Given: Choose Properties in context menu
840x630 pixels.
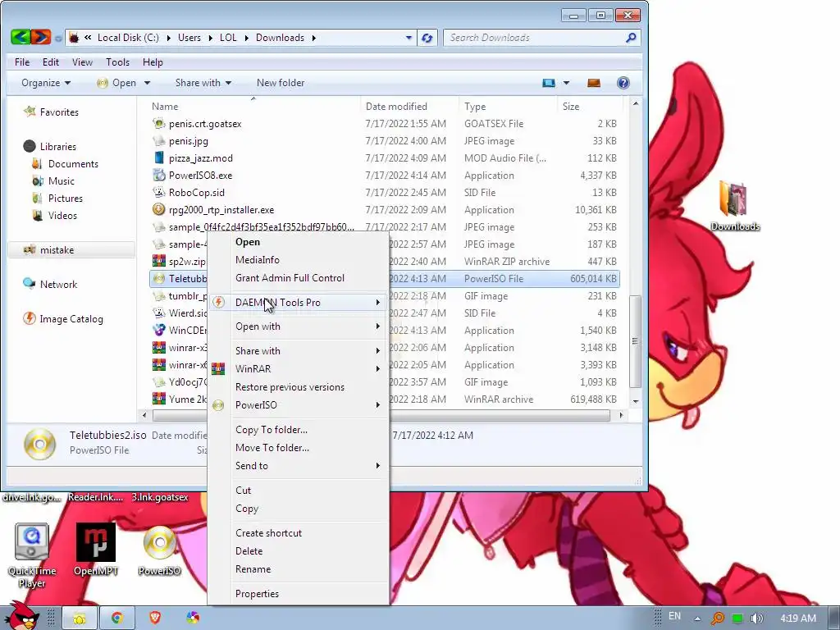Looking at the screenshot, I should tap(257, 594).
